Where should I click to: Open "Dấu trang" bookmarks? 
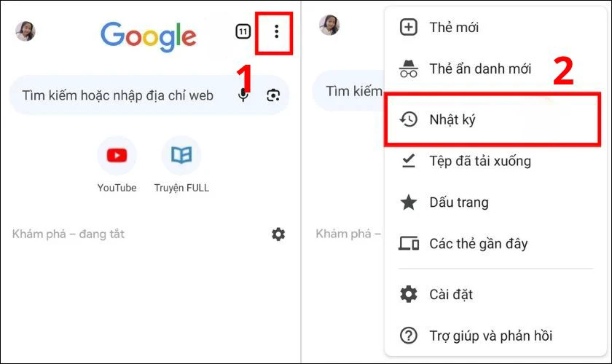(458, 202)
